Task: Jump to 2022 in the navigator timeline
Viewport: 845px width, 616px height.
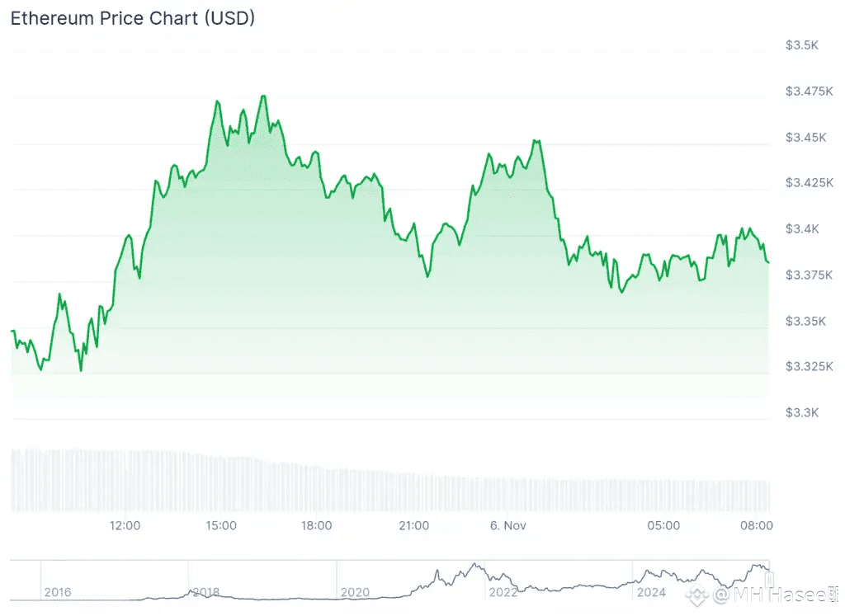Action: [x=503, y=592]
